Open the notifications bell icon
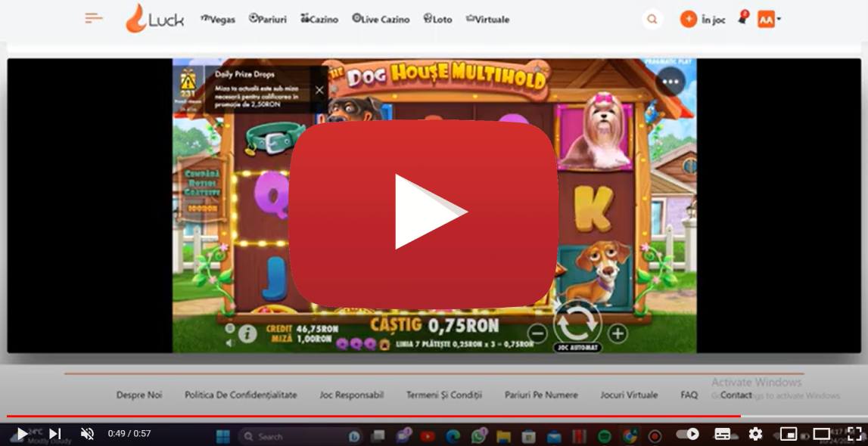 (x=742, y=18)
